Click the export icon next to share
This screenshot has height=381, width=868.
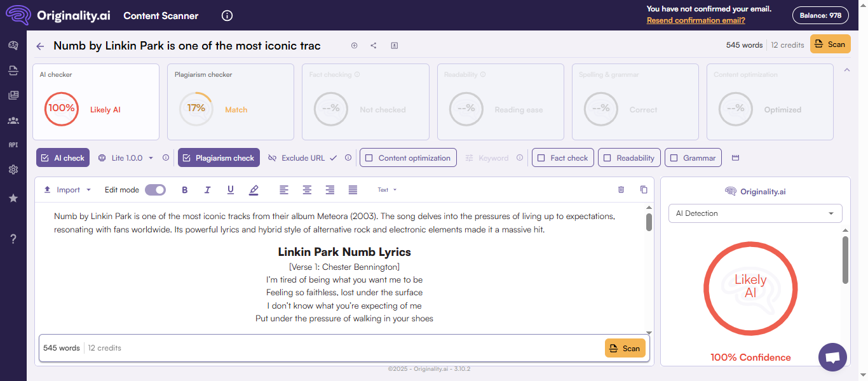point(394,45)
